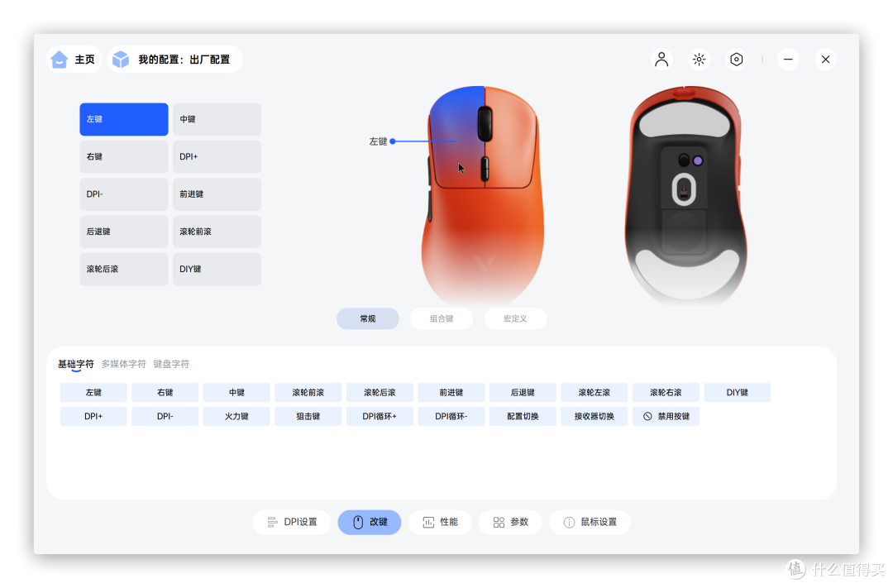Assign 中键 from the basic characters
893x588 pixels.
236,393
